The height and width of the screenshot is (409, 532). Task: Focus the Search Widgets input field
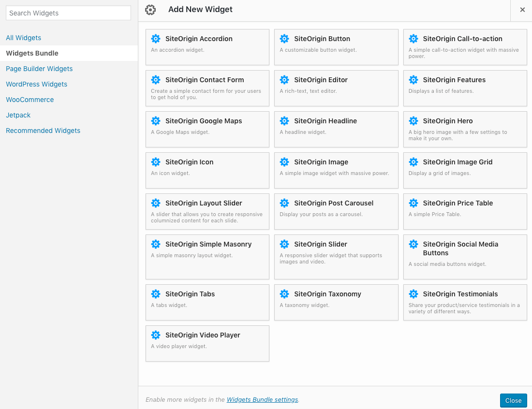click(68, 13)
